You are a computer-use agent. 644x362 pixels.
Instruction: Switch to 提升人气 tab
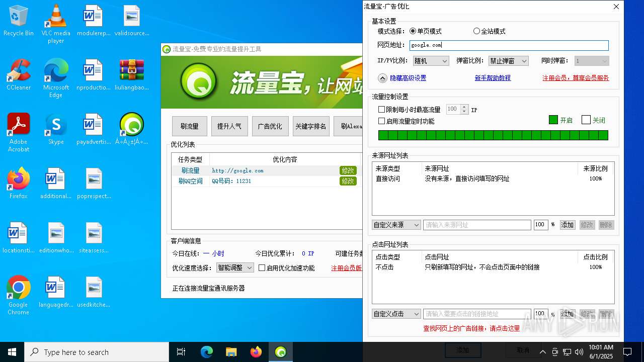tap(229, 126)
